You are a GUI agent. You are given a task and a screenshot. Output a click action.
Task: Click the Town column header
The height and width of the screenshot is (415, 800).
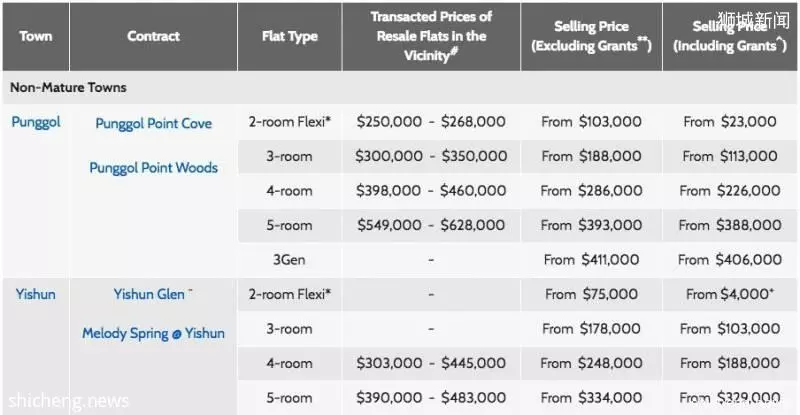tap(36, 36)
